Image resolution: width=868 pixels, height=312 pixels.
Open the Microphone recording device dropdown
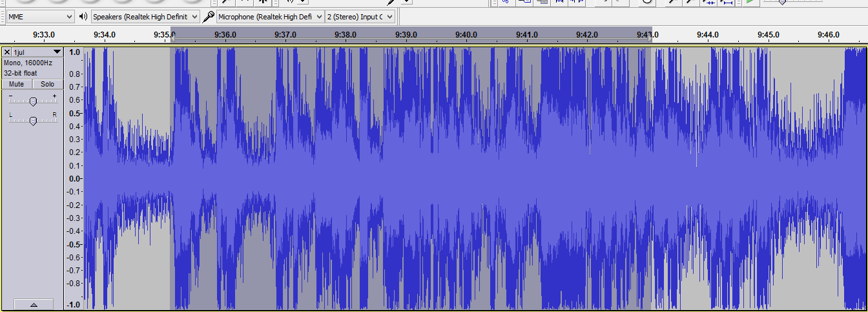[x=270, y=16]
